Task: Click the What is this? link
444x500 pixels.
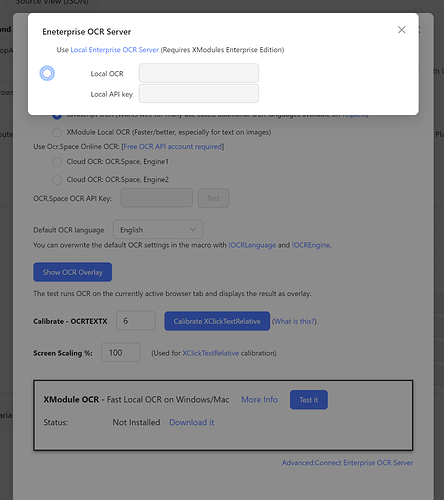Action: coord(294,321)
